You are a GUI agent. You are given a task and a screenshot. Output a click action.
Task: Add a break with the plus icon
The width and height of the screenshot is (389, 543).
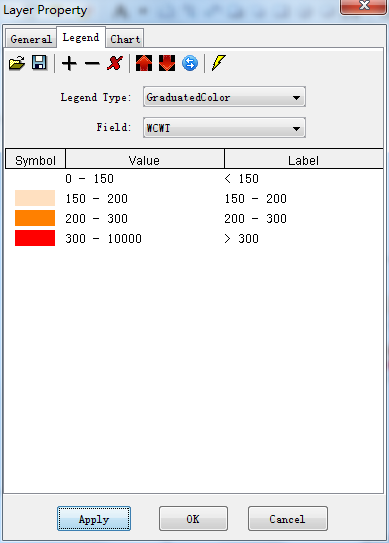(x=69, y=63)
